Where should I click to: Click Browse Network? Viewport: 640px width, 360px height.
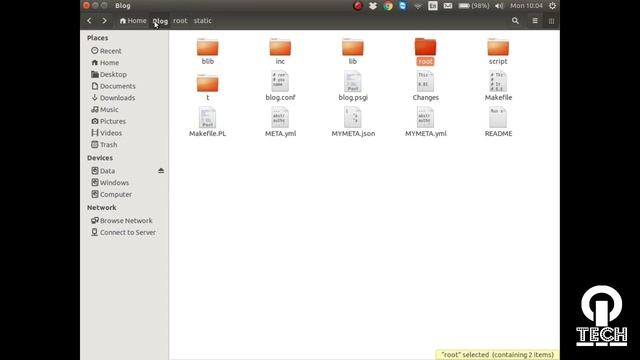tap(122, 220)
